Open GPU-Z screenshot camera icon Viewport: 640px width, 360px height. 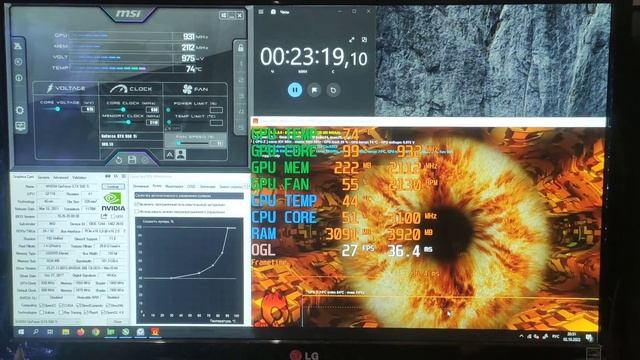(107, 176)
